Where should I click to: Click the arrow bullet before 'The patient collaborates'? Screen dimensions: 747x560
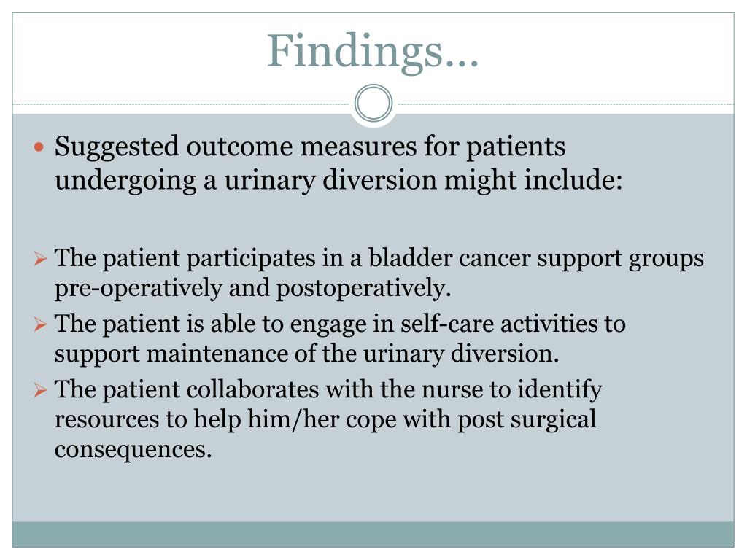tap(41, 390)
